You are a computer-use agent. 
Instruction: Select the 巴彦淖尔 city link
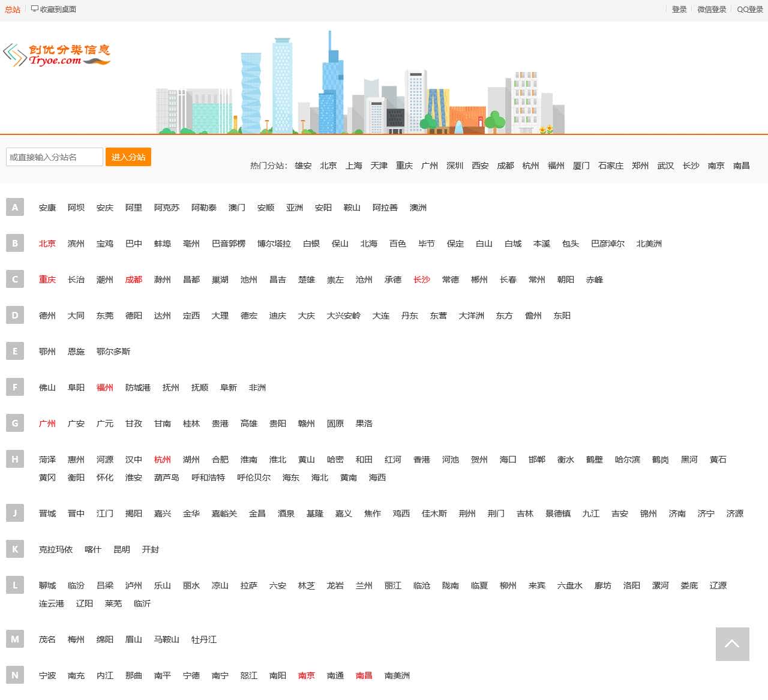[608, 244]
